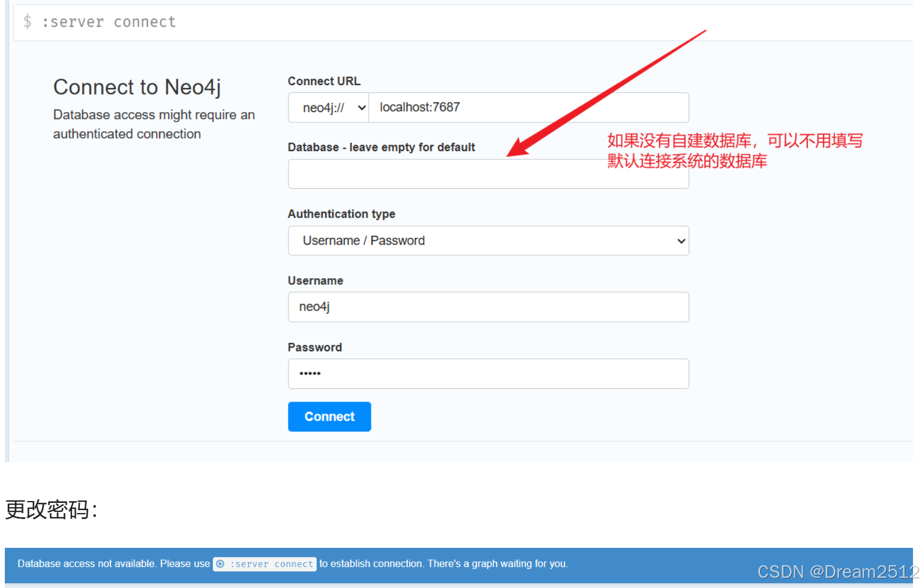Click the Username field containing neo4j
922x588 pixels.
(488, 307)
